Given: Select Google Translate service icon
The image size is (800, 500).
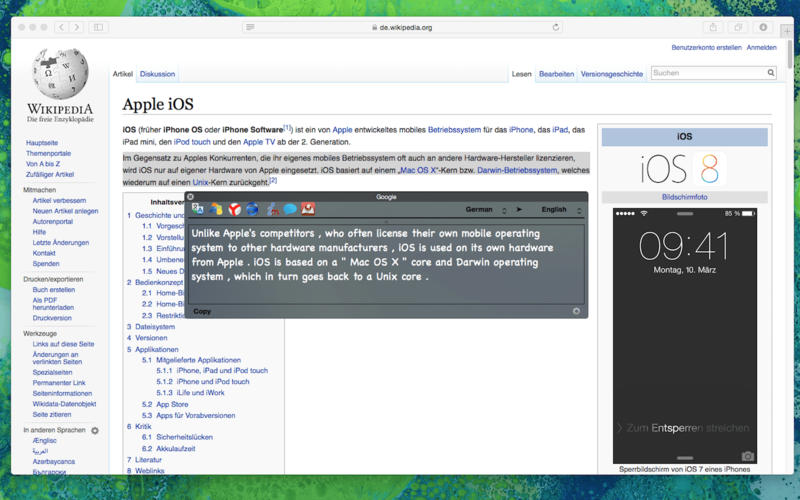Looking at the screenshot, I should [197, 209].
